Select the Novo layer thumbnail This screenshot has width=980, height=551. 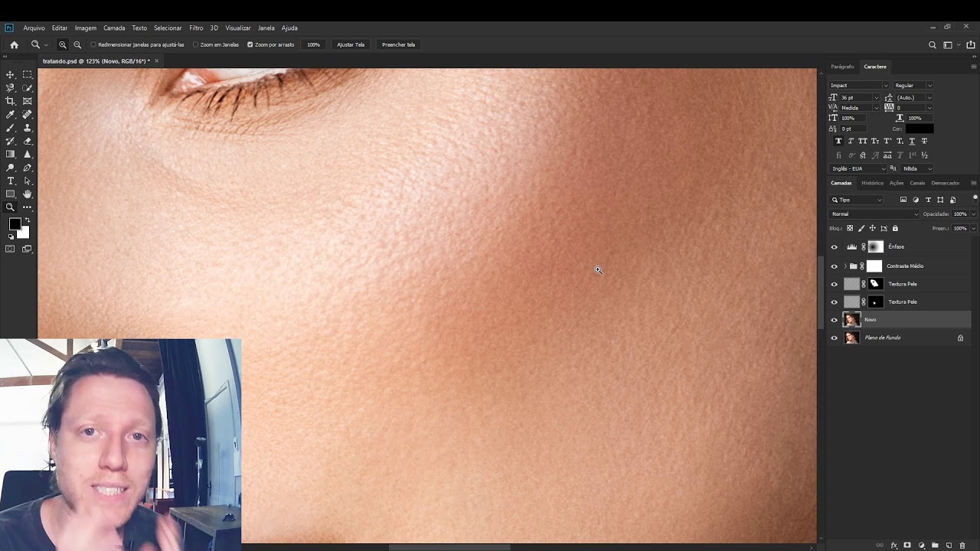851,320
